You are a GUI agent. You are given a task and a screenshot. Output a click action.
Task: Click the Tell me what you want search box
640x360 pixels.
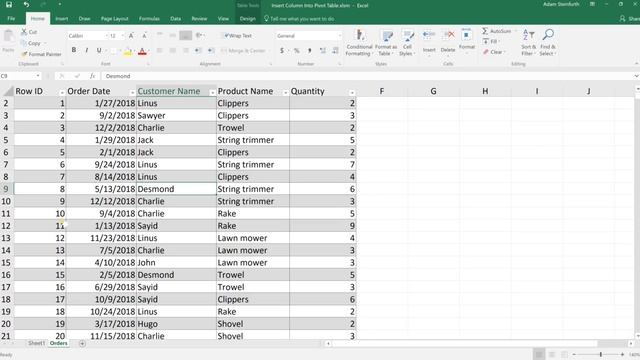pyautogui.click(x=299, y=19)
